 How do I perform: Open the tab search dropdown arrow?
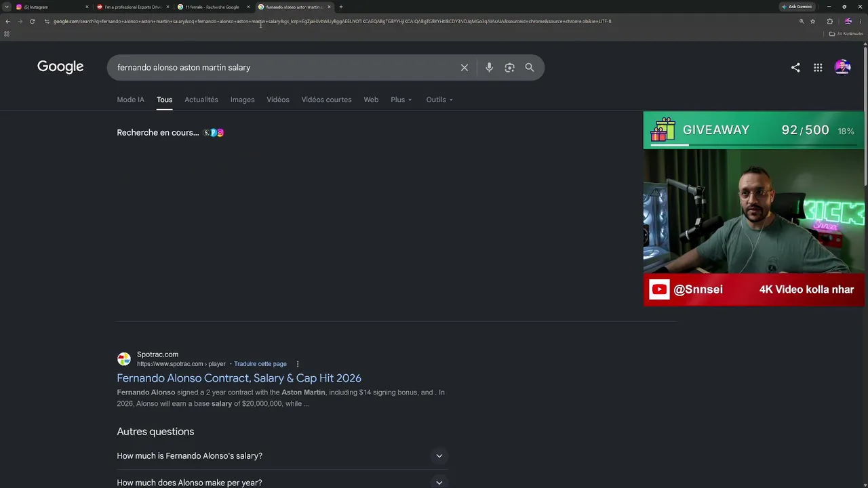[x=7, y=7]
